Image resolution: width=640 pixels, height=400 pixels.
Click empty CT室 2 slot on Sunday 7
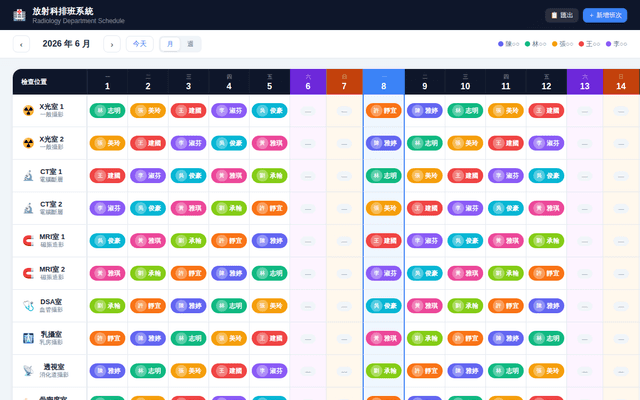coord(344,209)
